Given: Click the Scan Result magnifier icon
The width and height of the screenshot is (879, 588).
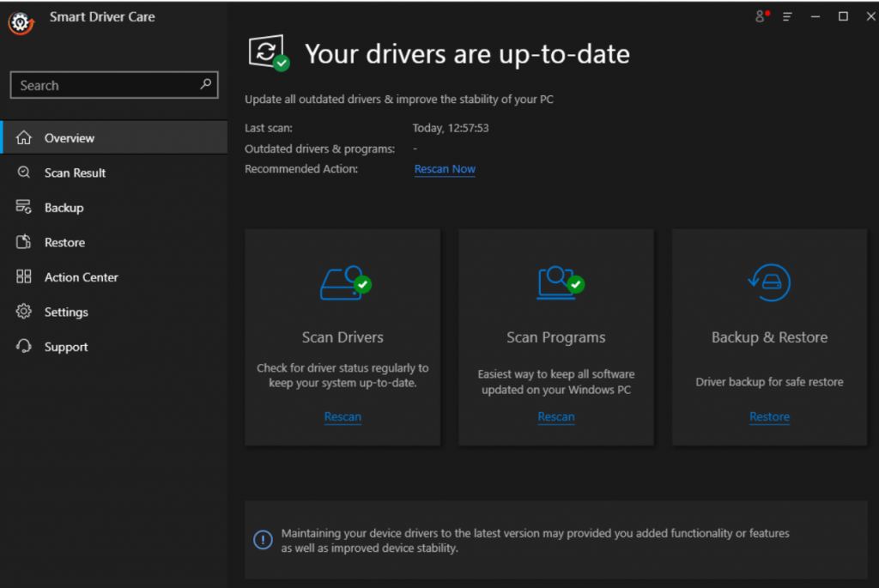Looking at the screenshot, I should click(x=23, y=172).
